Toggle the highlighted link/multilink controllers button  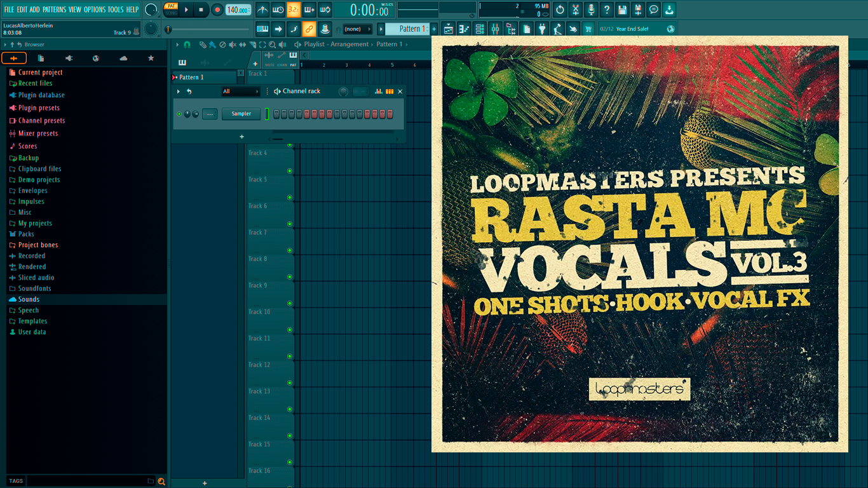click(309, 29)
